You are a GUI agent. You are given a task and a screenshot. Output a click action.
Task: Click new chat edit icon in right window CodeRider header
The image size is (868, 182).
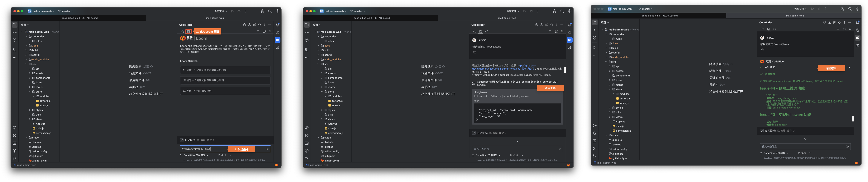(834, 23)
